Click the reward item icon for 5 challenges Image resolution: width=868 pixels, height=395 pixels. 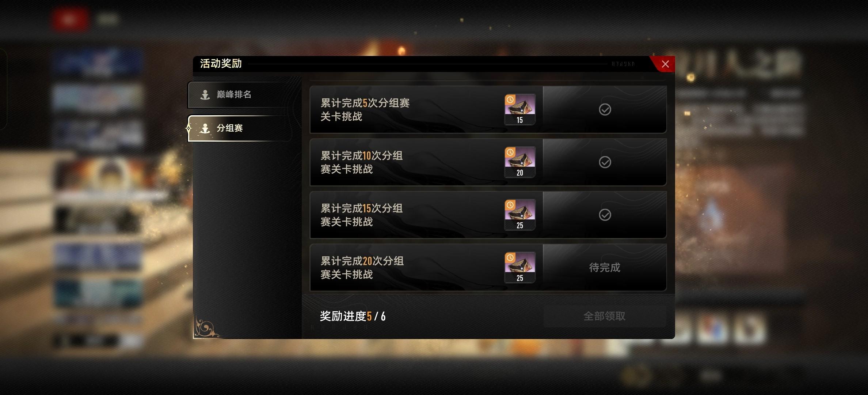[520, 109]
